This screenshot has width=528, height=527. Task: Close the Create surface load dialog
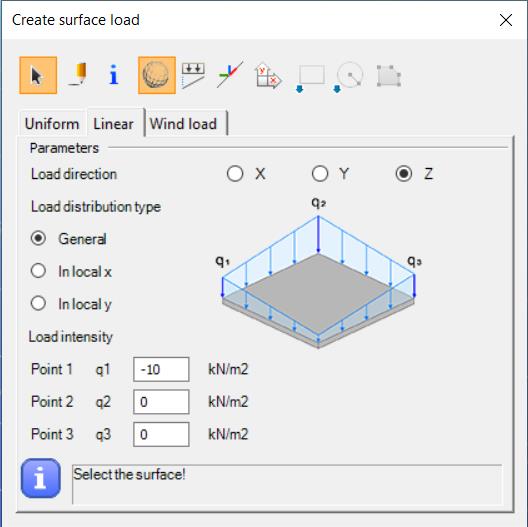(x=506, y=20)
